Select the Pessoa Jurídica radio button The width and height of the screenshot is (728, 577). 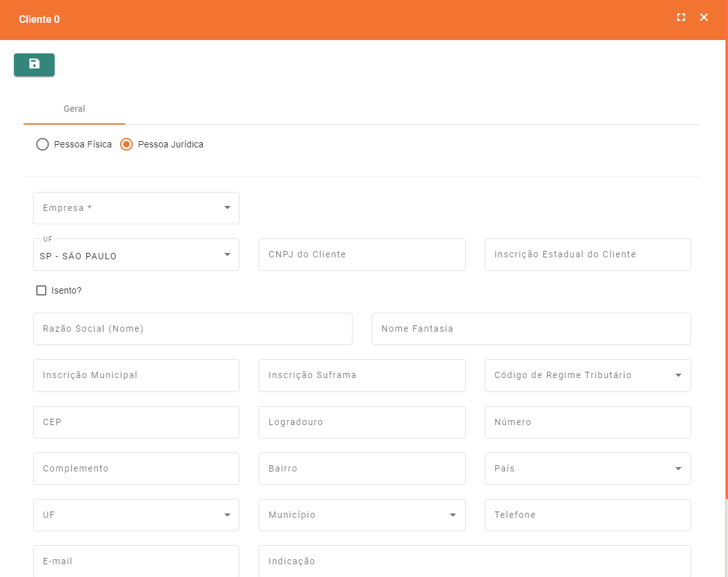pos(126,144)
